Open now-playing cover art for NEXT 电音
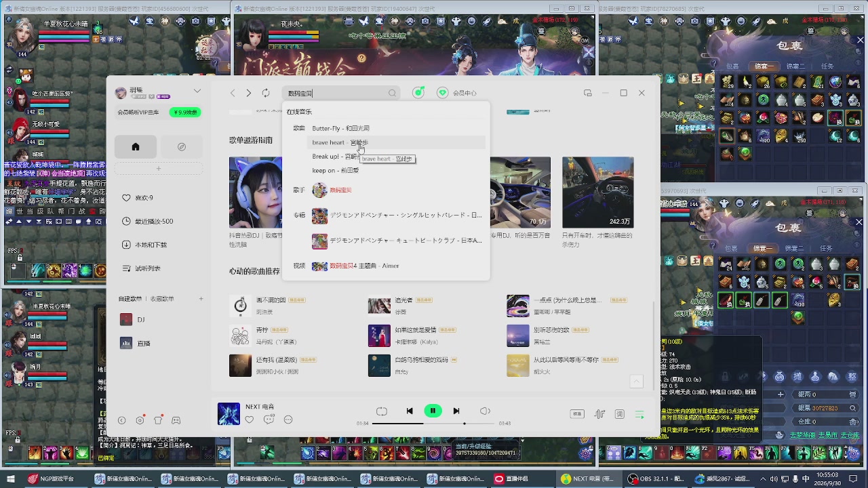Viewport: 868px width, 488px height. pyautogui.click(x=229, y=414)
